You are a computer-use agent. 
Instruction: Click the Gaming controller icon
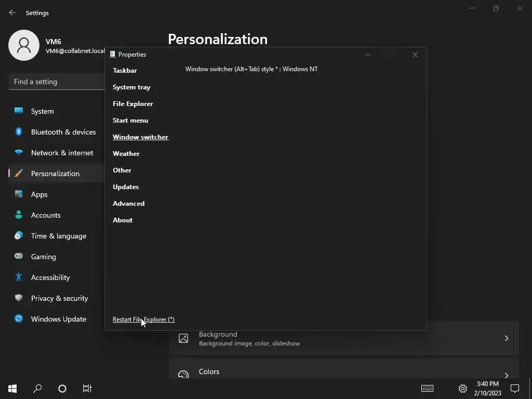coord(19,256)
